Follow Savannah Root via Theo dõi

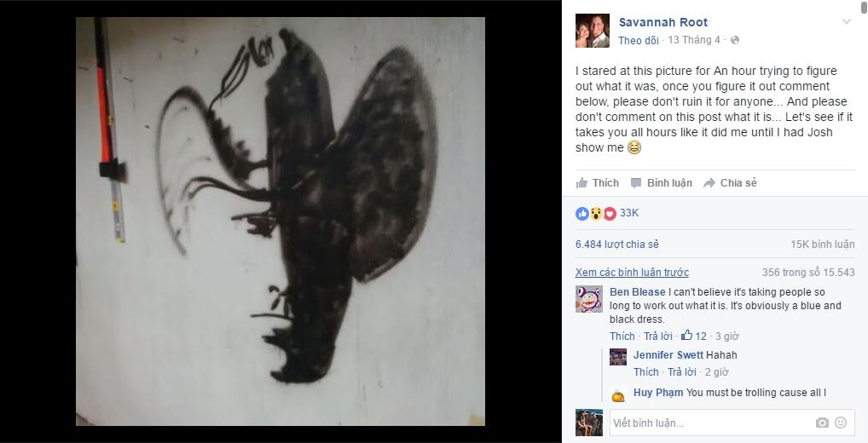pyautogui.click(x=639, y=40)
